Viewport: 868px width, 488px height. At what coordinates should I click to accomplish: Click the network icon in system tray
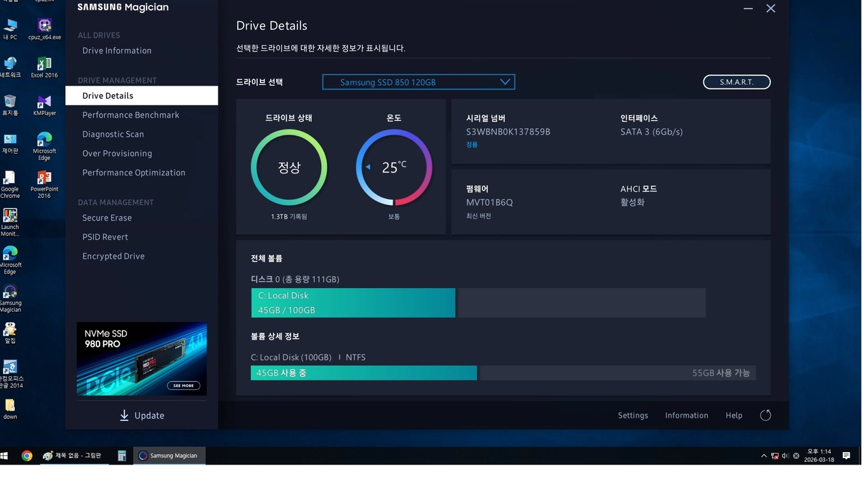tap(775, 455)
